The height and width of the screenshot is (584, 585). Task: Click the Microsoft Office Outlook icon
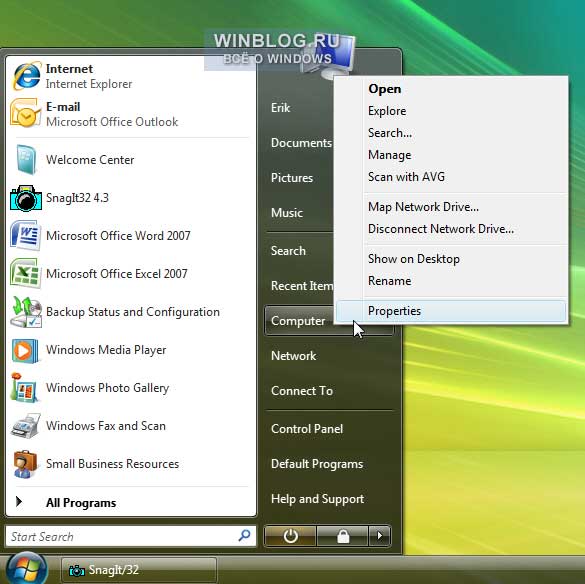25,113
